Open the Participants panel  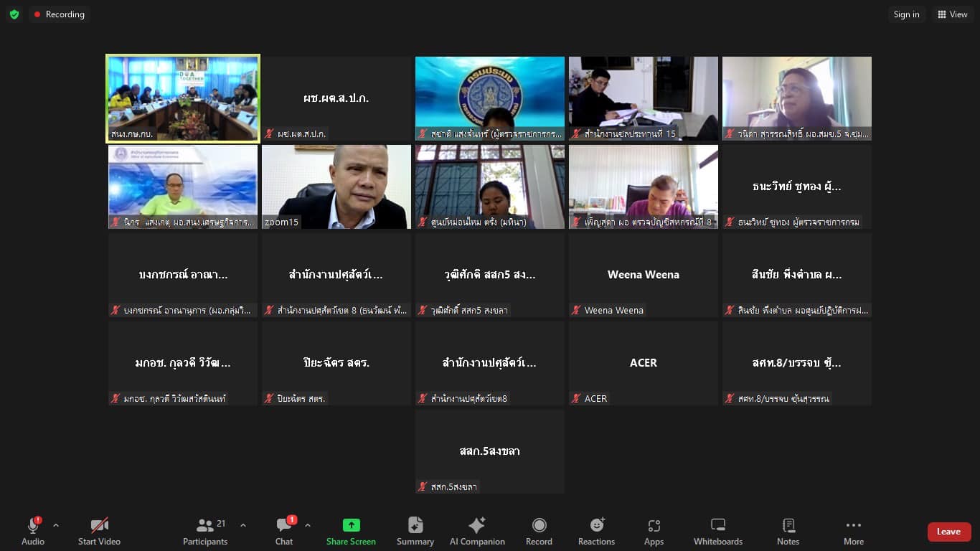coord(205,532)
